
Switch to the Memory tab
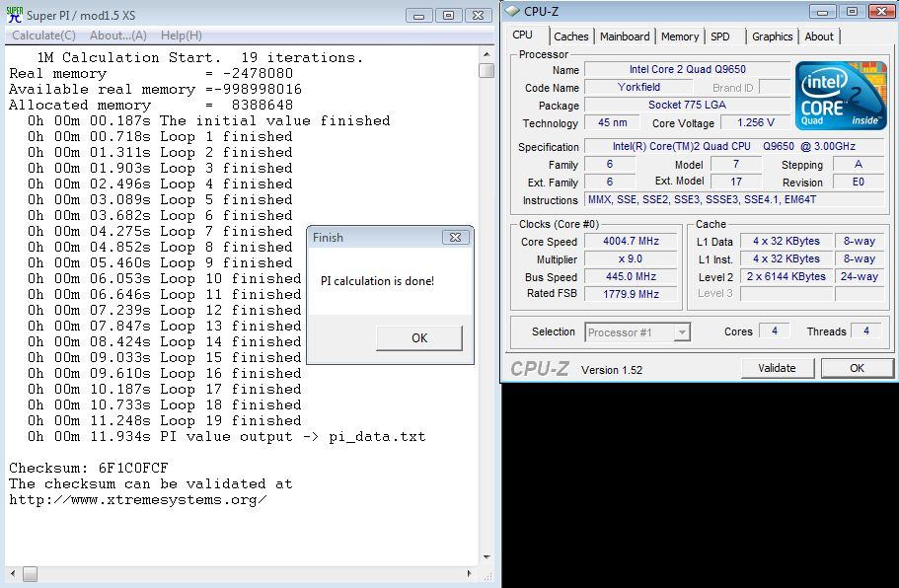click(x=680, y=37)
